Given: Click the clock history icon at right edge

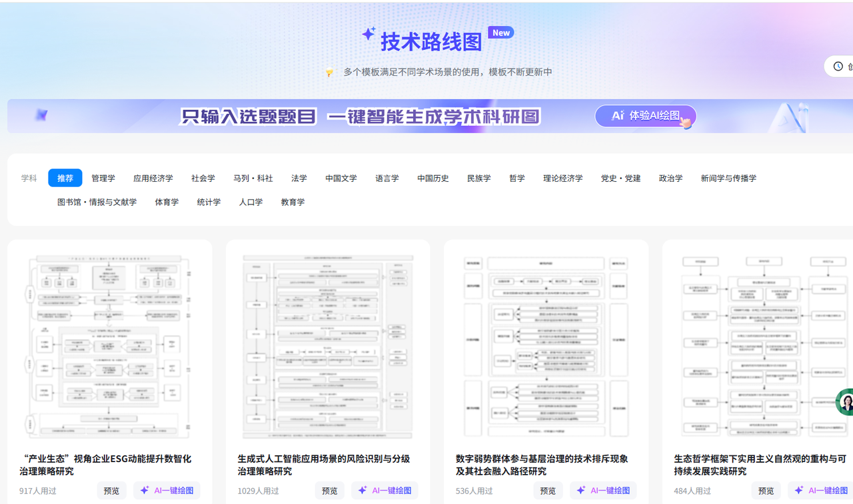Looking at the screenshot, I should tap(838, 67).
